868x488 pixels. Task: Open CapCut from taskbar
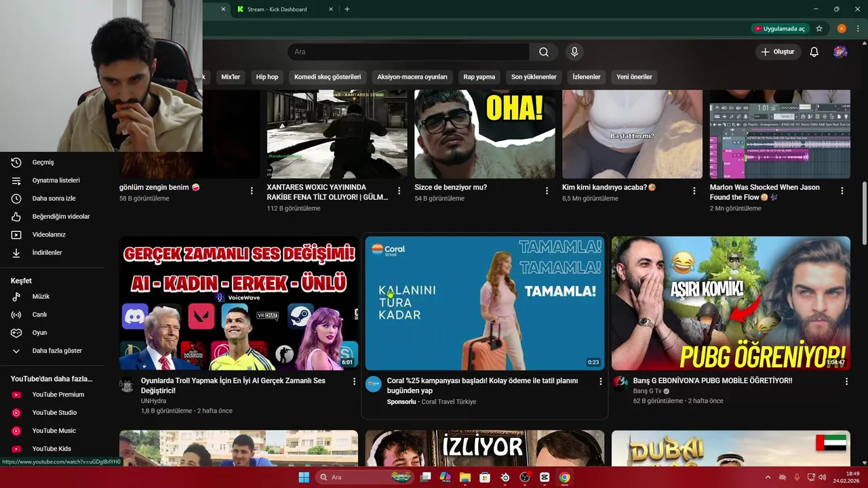[545, 477]
